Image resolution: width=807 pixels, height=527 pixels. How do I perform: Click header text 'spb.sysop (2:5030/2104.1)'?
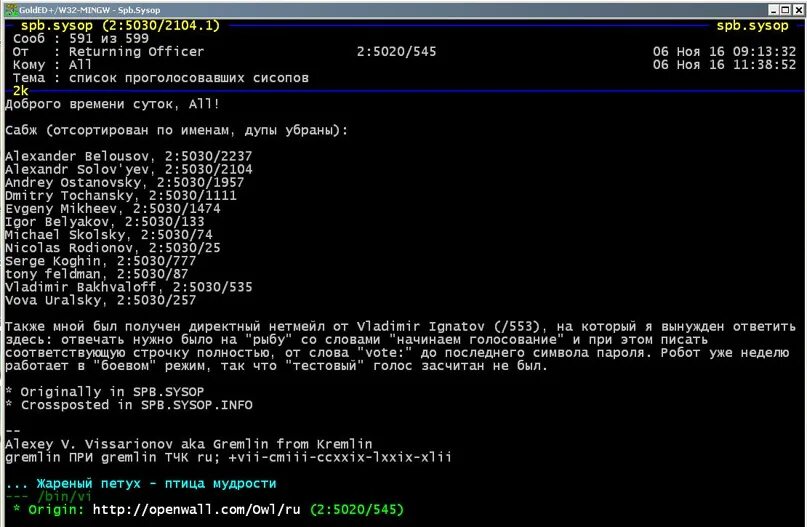120,25
